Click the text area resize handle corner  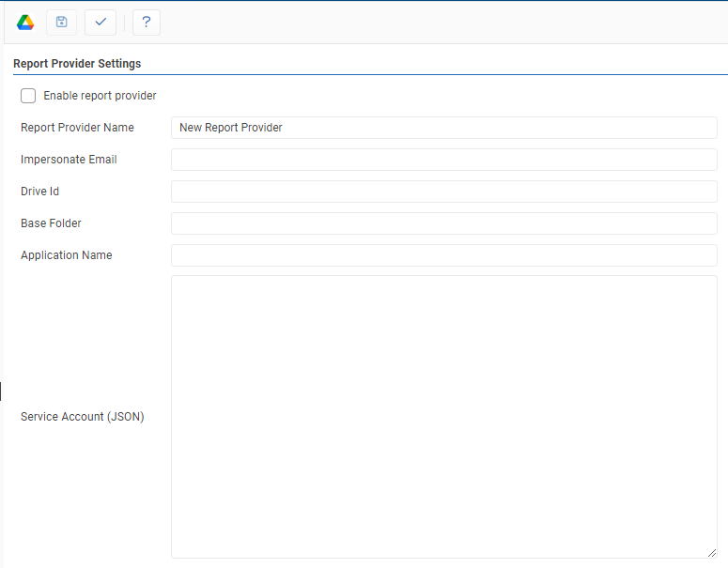[x=712, y=553]
